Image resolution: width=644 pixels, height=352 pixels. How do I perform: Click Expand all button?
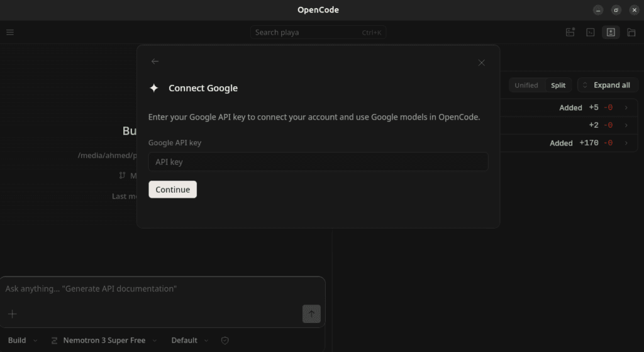click(x=608, y=85)
